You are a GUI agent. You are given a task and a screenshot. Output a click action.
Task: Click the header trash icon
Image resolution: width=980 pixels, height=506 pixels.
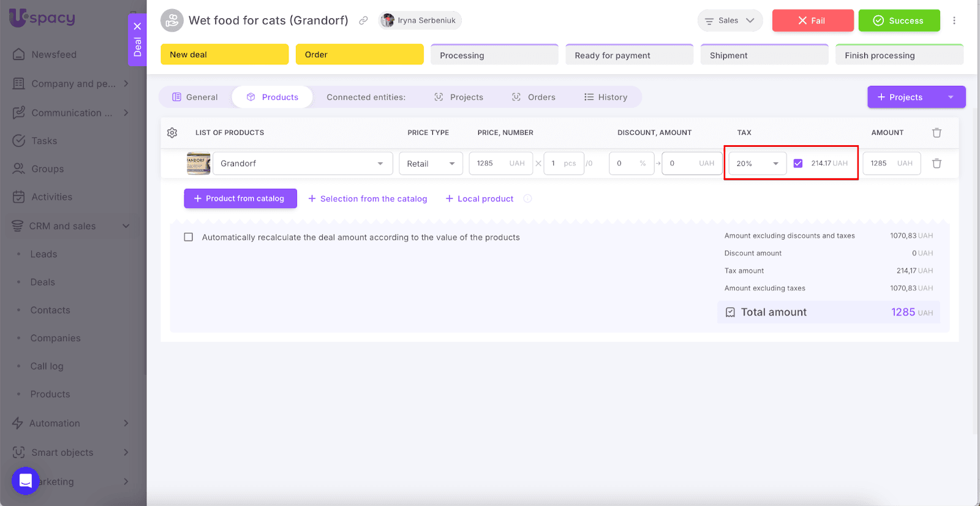click(937, 133)
